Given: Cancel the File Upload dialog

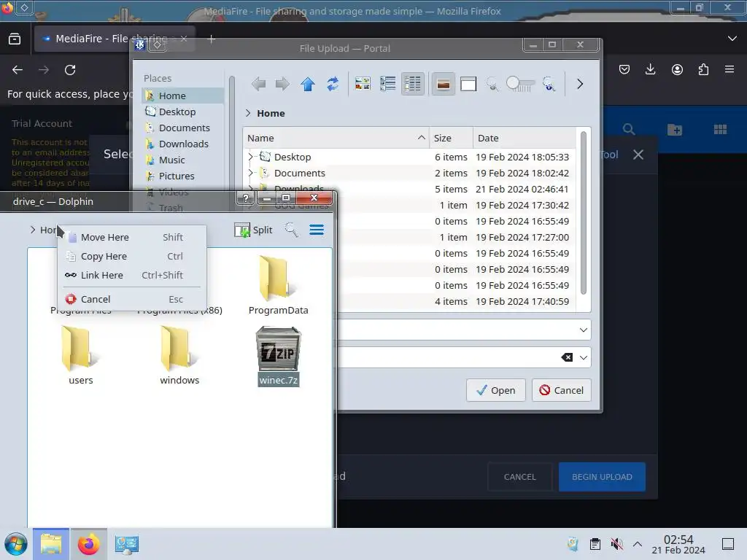Looking at the screenshot, I should click(x=561, y=391).
